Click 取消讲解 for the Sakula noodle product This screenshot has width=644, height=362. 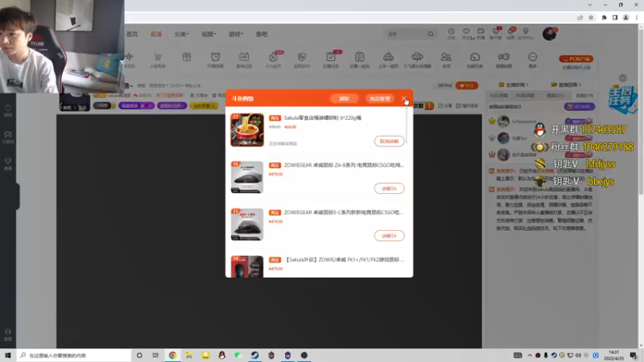[x=389, y=142]
